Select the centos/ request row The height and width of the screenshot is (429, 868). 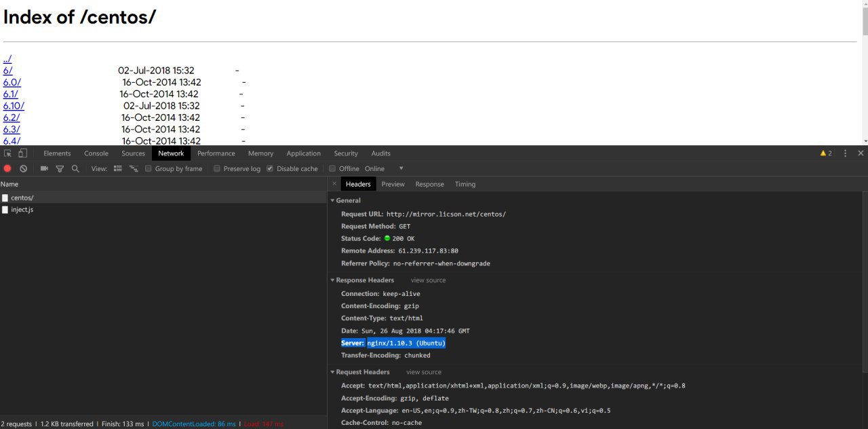(x=163, y=198)
